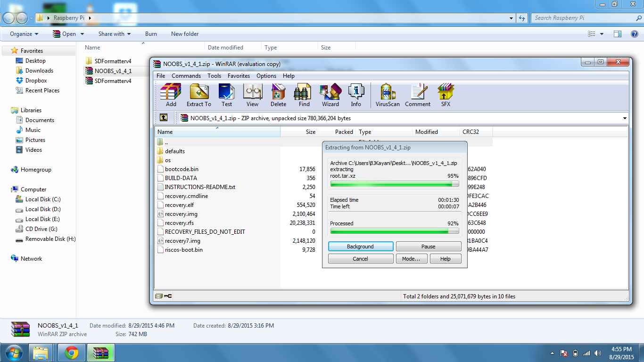Click the Pause button in extraction dialog
The image size is (644, 362).
click(429, 247)
